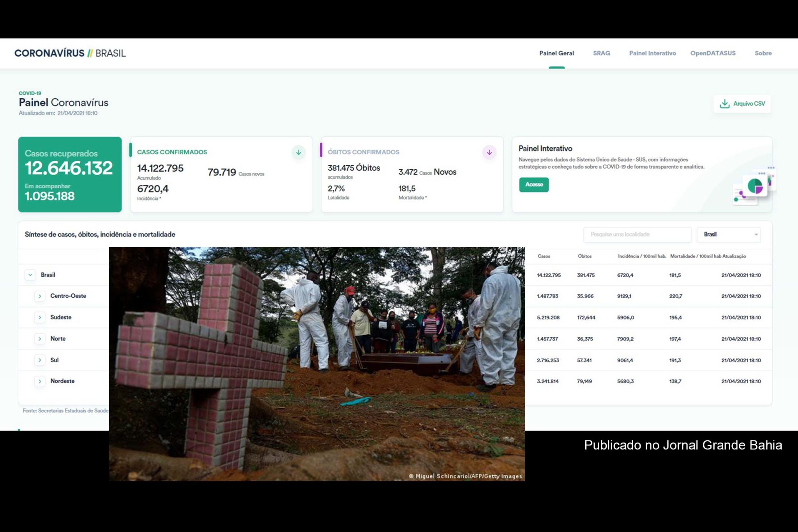Click the Coronavírus Brasil logo
798x532 pixels.
[x=70, y=53]
